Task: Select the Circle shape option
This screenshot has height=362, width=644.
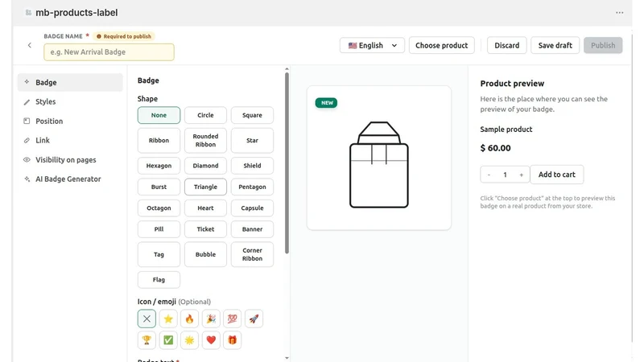Action: pyautogui.click(x=205, y=115)
